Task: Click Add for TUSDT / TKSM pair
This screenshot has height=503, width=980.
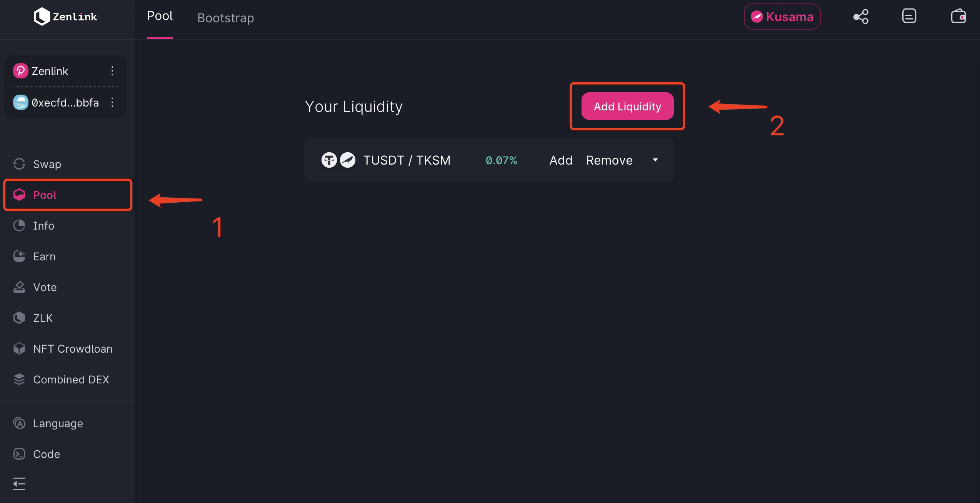Action: click(561, 160)
